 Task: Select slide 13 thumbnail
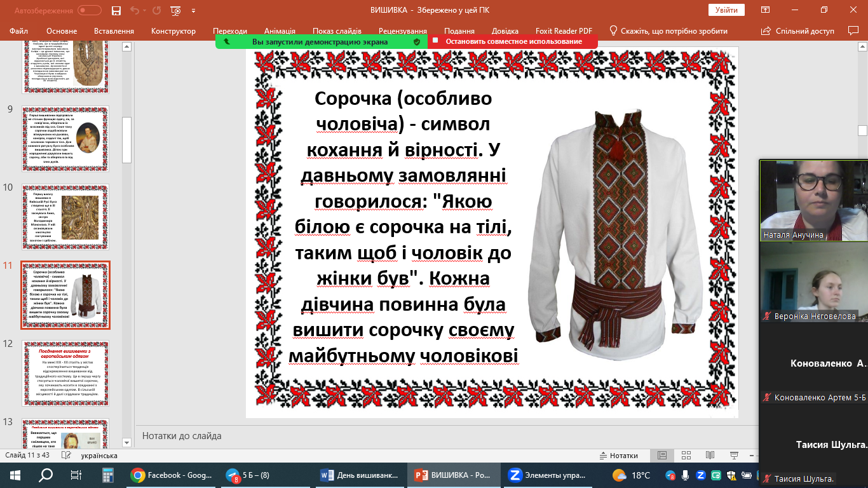pyautogui.click(x=65, y=433)
